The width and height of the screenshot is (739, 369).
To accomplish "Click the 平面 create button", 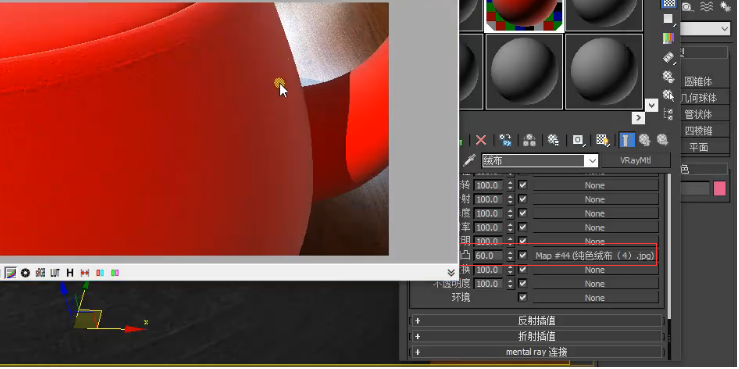I will 698,147.
